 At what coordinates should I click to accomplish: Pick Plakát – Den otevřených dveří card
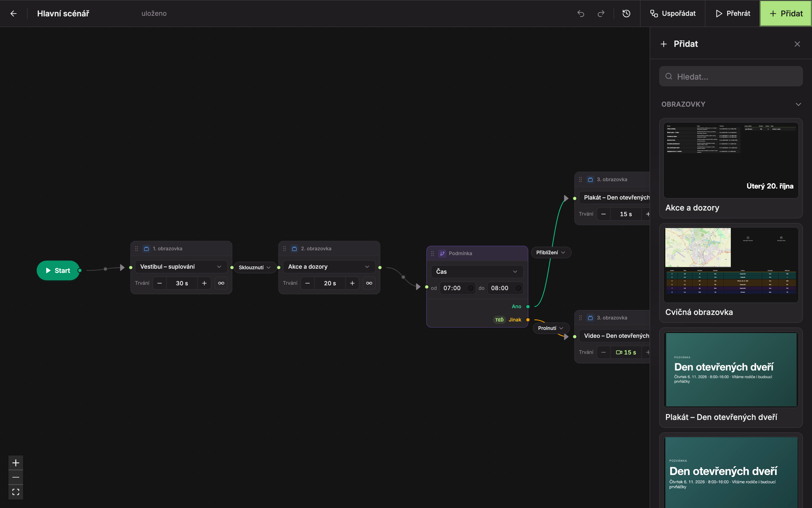tap(731, 378)
